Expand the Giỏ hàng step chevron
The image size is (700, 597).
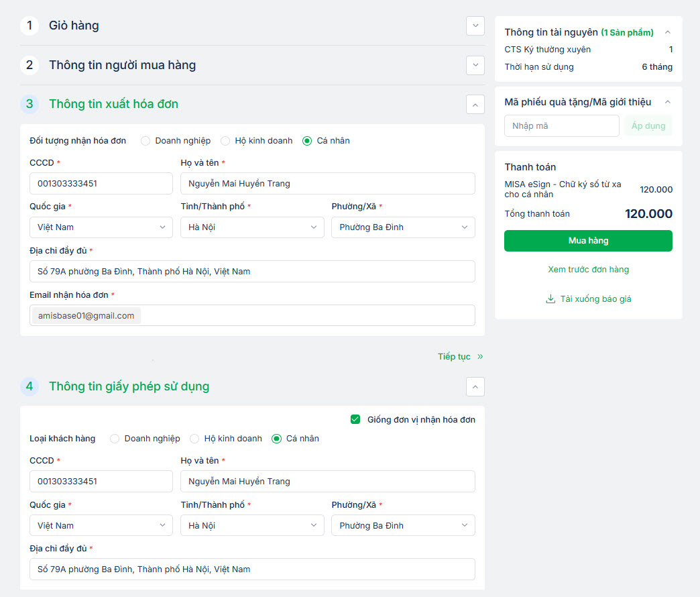click(x=475, y=26)
